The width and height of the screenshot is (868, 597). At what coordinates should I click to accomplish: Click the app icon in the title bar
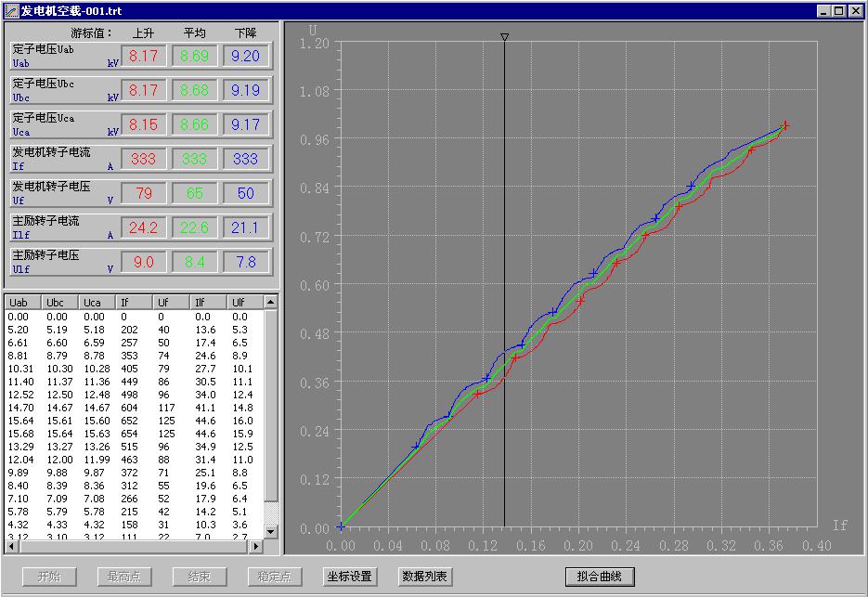pyautogui.click(x=10, y=11)
